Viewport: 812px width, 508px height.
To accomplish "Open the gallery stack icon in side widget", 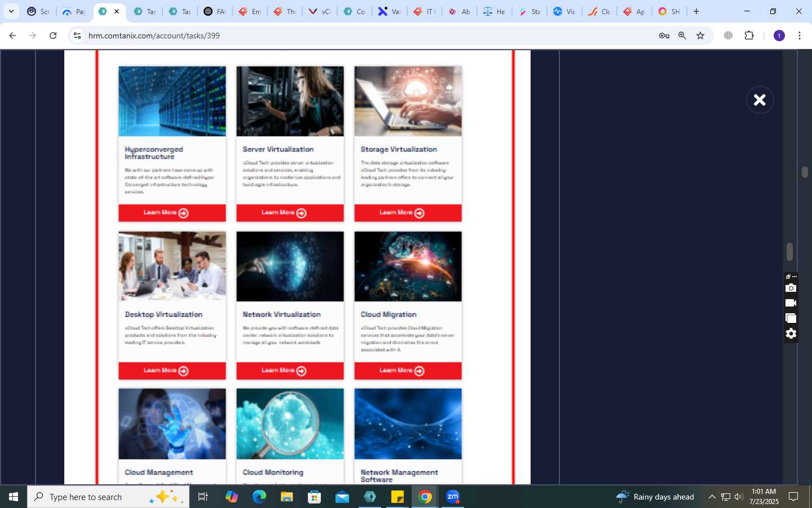I will (x=791, y=318).
